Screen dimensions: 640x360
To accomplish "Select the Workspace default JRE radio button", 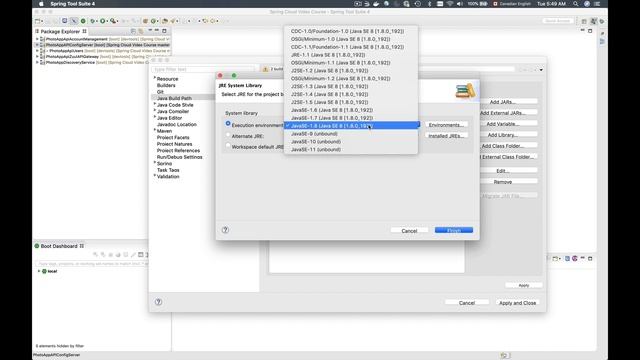I will (x=228, y=145).
